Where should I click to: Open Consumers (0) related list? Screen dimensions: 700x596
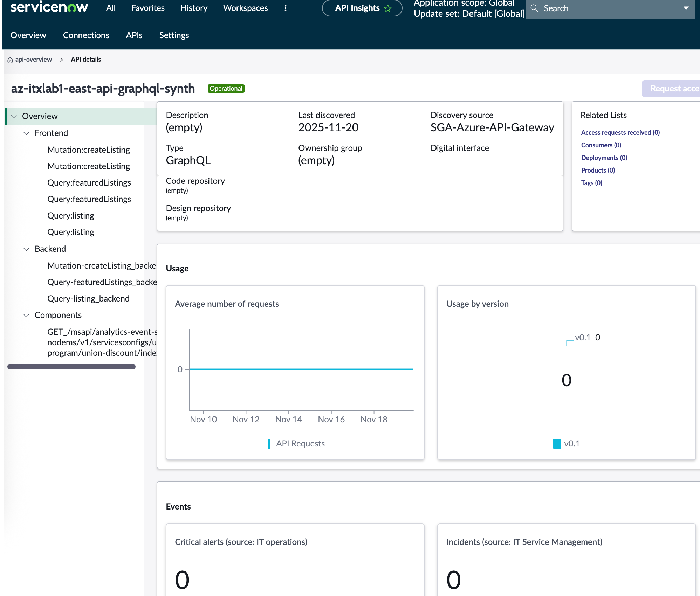601,145
